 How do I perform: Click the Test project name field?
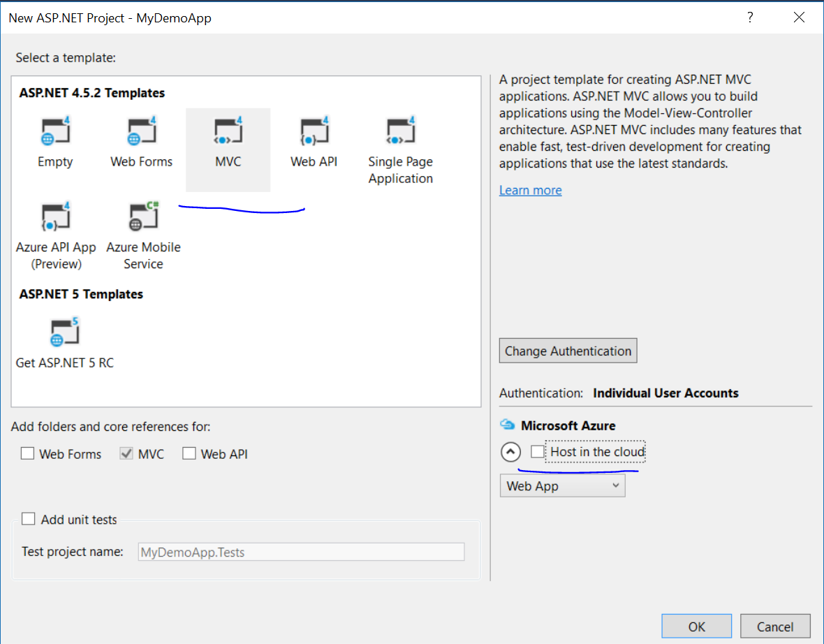(x=301, y=552)
